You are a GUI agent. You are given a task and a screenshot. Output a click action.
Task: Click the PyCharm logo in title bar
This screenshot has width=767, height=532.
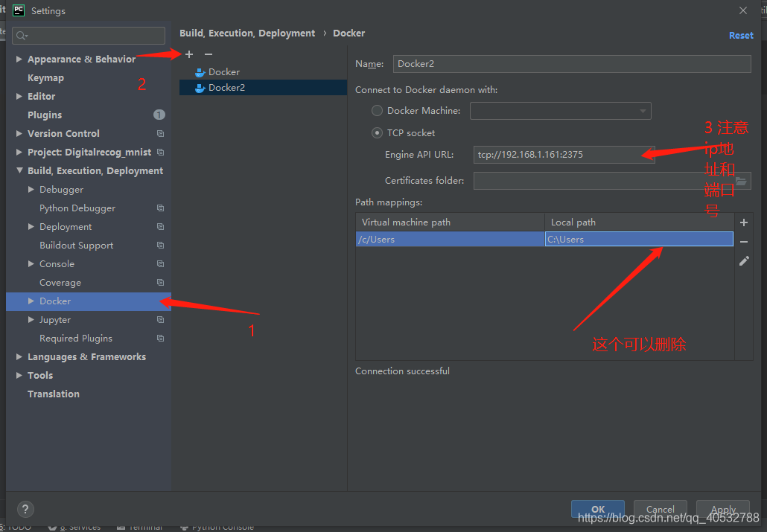click(18, 10)
